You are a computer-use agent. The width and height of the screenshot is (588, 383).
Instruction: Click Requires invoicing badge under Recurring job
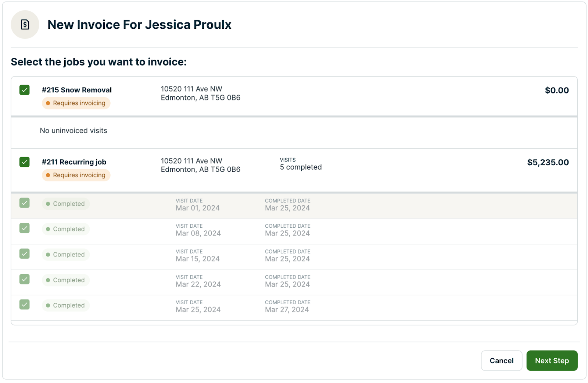point(76,175)
